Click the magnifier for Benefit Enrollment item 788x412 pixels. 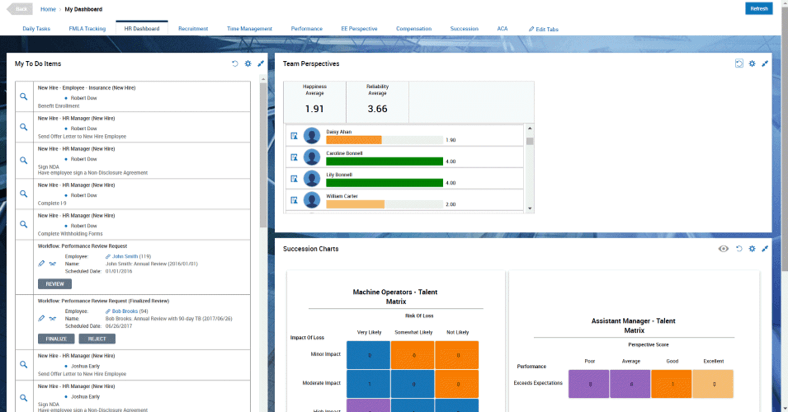tap(24, 96)
